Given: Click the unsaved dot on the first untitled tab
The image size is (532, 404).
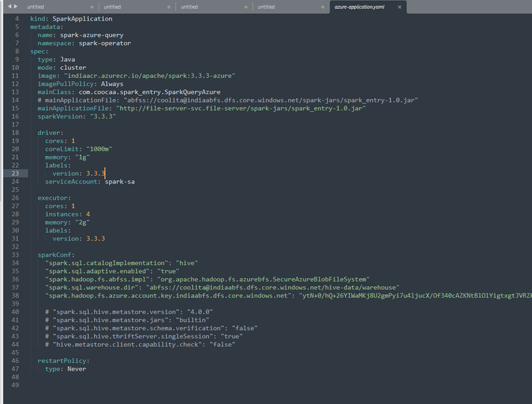Looking at the screenshot, I should point(92,7).
